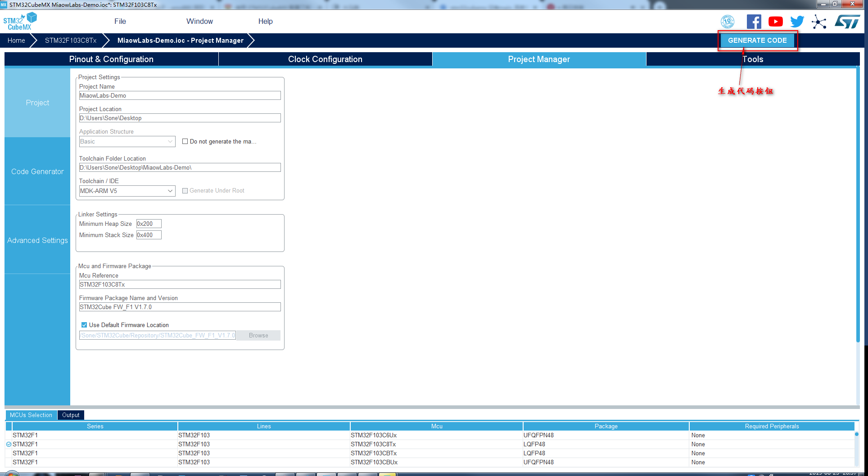
Task: Click the firmware repository path field
Action: [x=158, y=335]
